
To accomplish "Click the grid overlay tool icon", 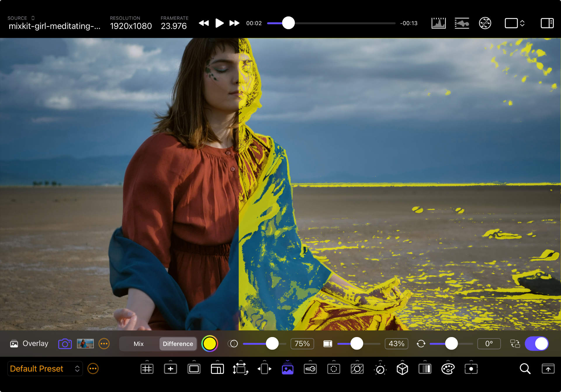I will [x=147, y=369].
